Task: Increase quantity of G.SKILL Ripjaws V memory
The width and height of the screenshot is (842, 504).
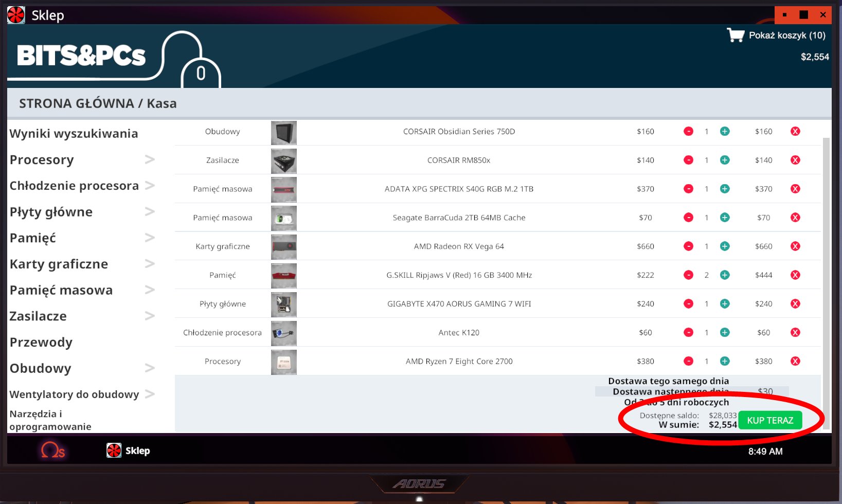Action: (x=725, y=275)
